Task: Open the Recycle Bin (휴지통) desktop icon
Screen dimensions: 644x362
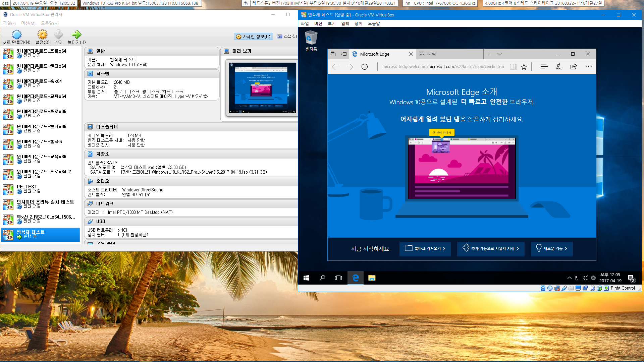Action: 311,41
